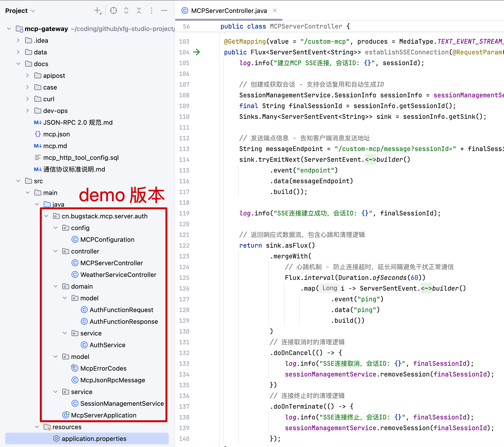Expand the .idea folder
The image size is (504, 447).
(18, 41)
